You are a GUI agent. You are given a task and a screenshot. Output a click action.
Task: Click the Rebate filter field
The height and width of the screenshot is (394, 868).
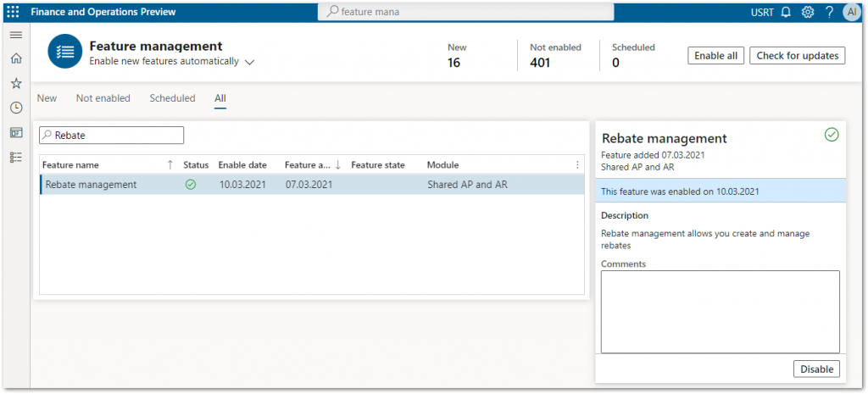(x=111, y=135)
